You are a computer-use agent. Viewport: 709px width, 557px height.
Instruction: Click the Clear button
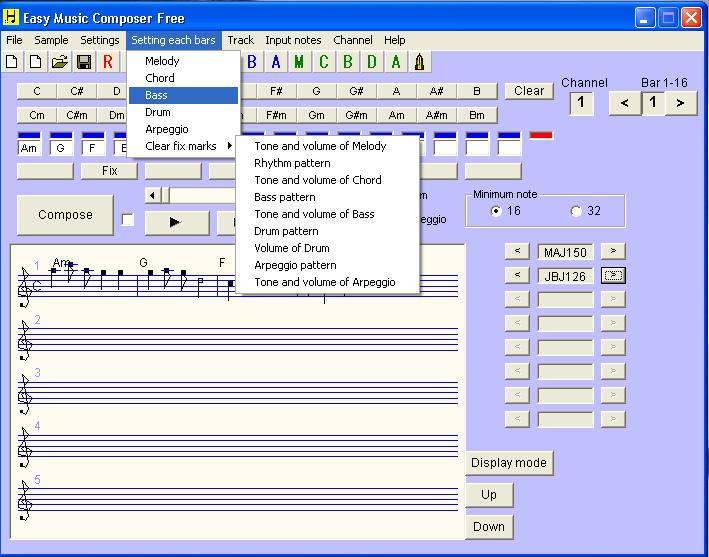tap(529, 91)
